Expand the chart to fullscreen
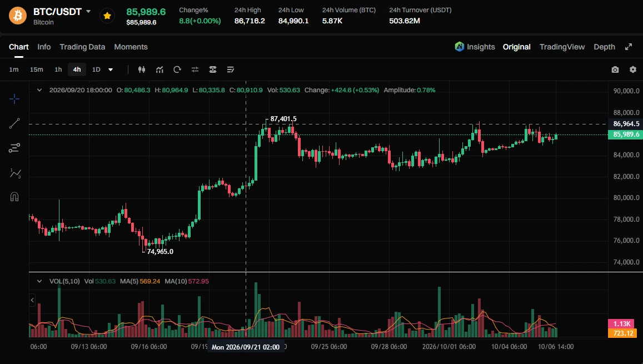The width and height of the screenshot is (643, 364). coord(628,47)
